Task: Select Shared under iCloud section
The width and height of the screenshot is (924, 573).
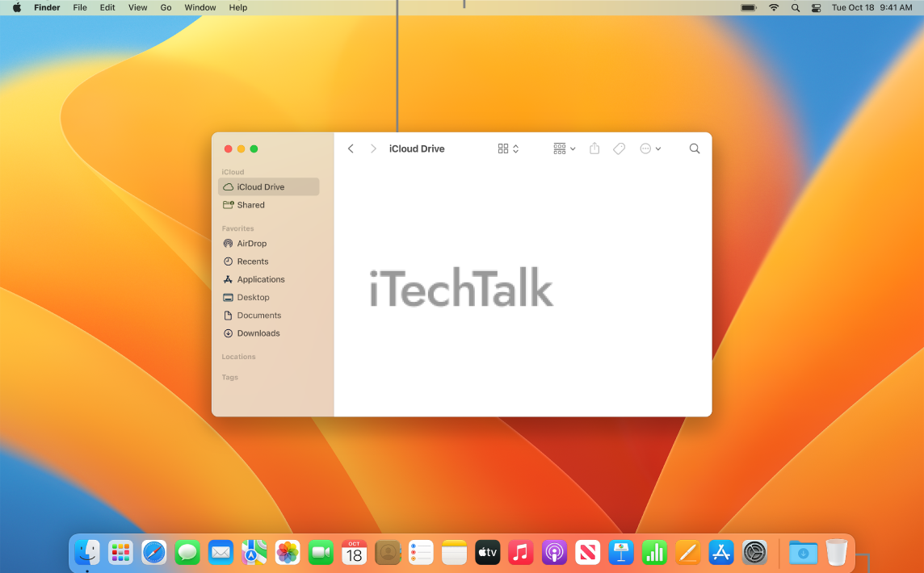Action: click(250, 204)
